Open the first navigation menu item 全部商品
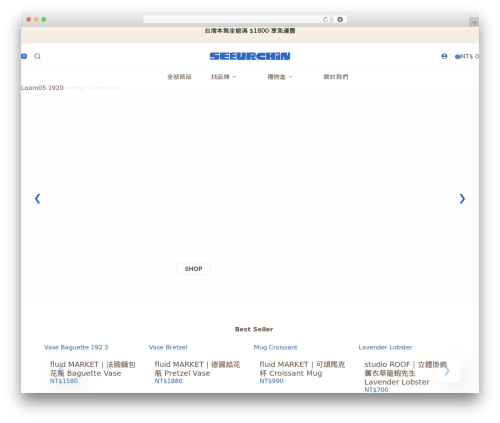The width and height of the screenshot is (500, 423). tap(179, 77)
